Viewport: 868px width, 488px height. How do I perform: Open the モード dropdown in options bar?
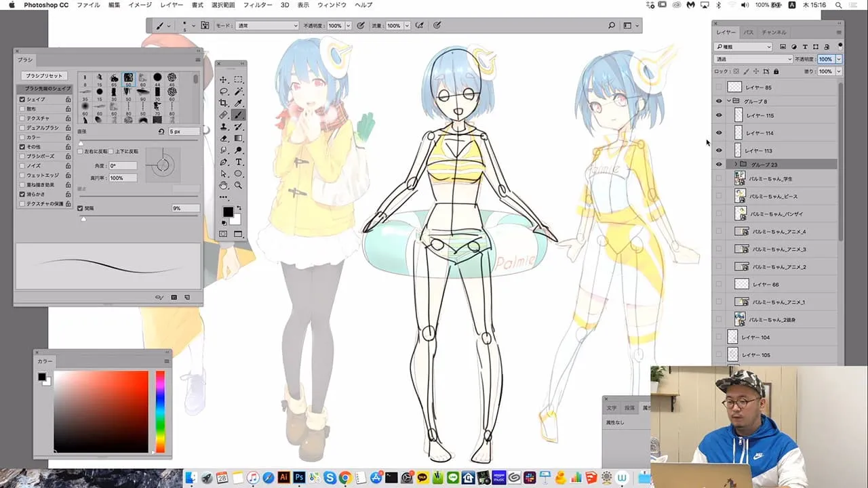coord(267,26)
